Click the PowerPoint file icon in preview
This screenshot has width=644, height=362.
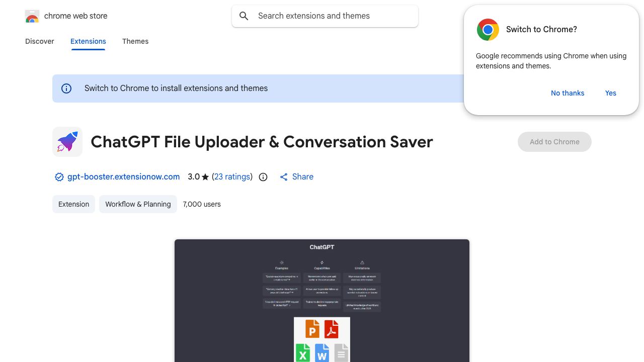pos(312,329)
